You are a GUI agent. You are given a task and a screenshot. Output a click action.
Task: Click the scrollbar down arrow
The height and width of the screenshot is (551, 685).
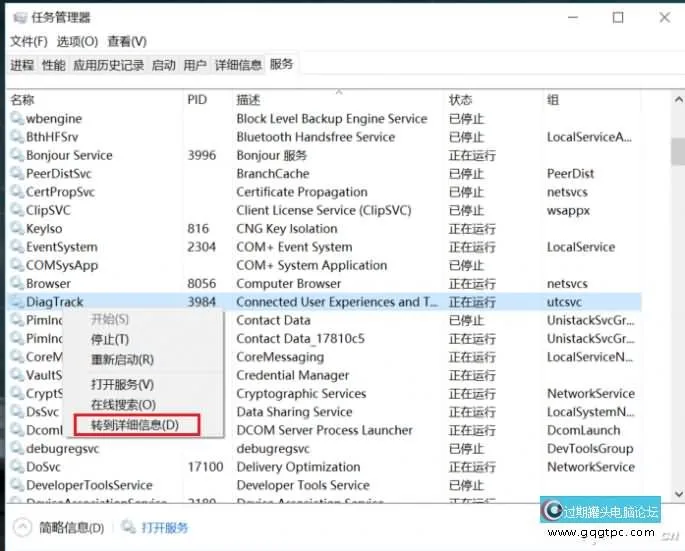(678, 494)
